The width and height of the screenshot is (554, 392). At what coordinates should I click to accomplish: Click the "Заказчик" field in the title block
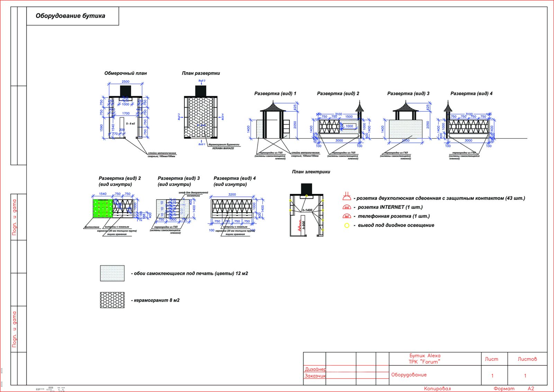pyautogui.click(x=315, y=376)
